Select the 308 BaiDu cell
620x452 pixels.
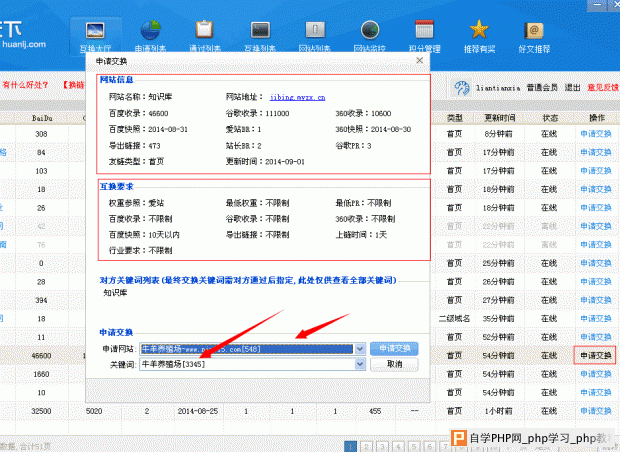[41, 134]
